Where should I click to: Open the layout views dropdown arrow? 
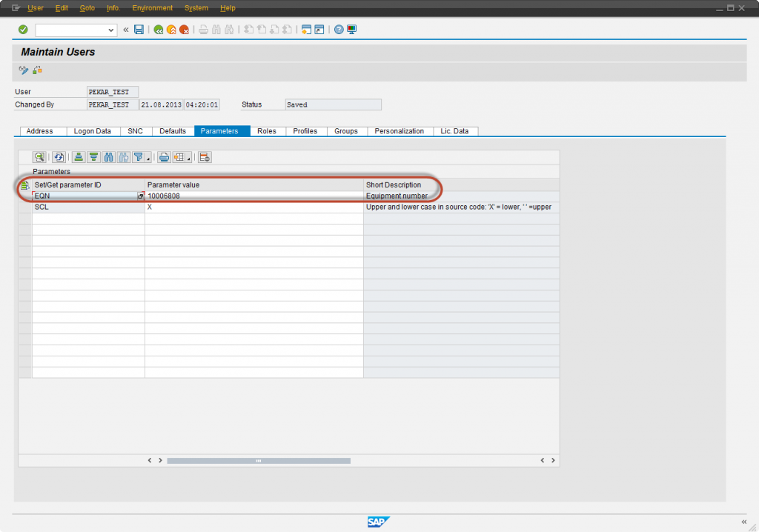[188, 159]
